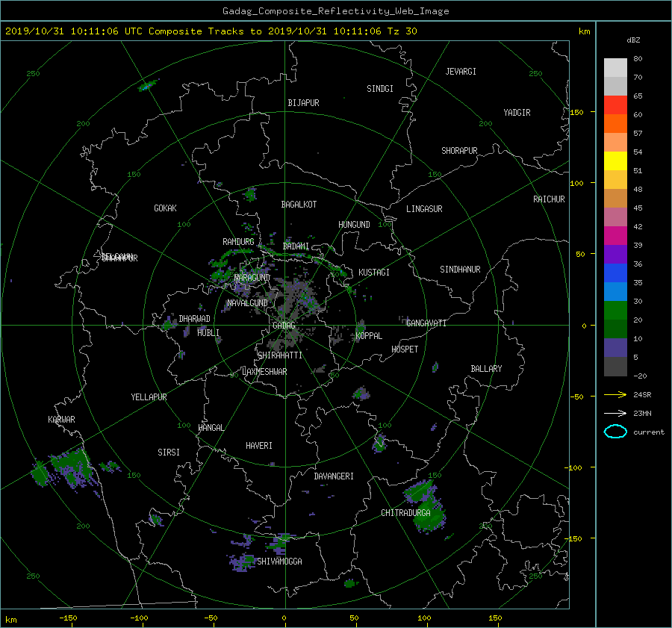Click the SIRSI city label

click(x=169, y=453)
